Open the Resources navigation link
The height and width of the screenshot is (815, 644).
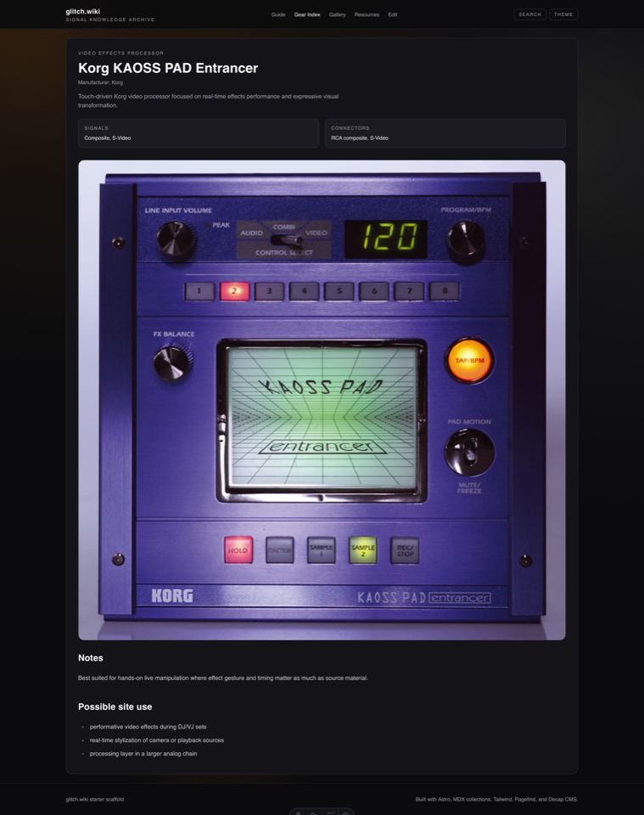(x=367, y=14)
